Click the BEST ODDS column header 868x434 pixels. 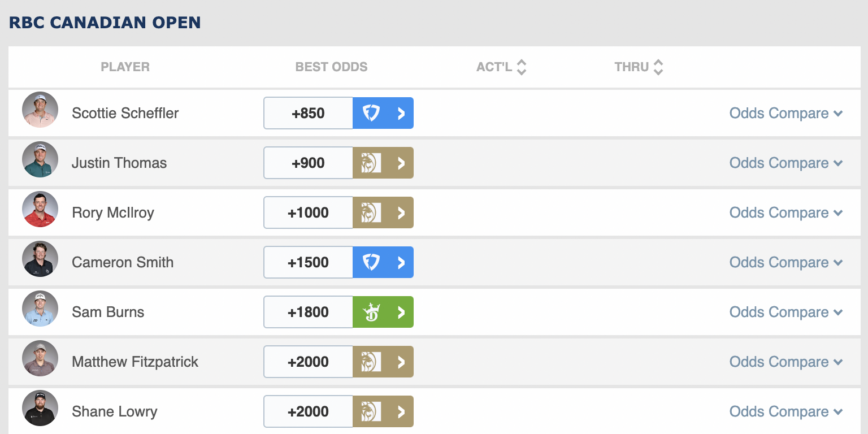(331, 67)
